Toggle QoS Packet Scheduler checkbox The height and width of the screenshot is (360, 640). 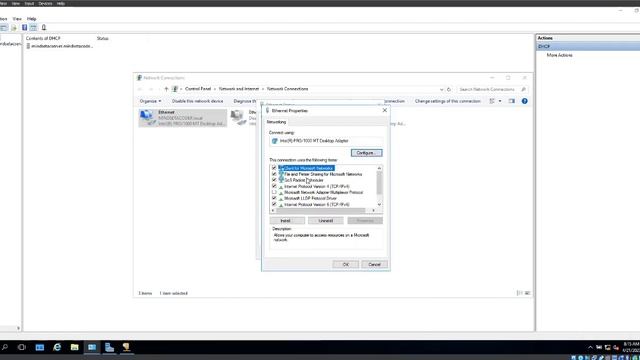click(274, 180)
